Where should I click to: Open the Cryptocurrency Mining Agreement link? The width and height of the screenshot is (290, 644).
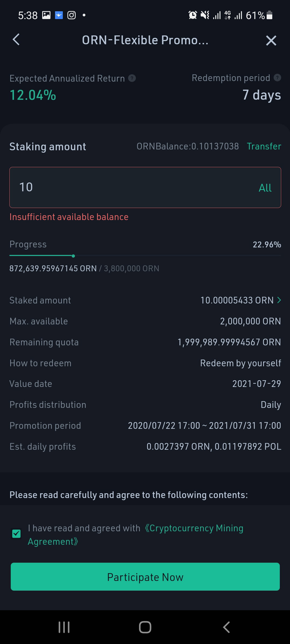click(136, 535)
